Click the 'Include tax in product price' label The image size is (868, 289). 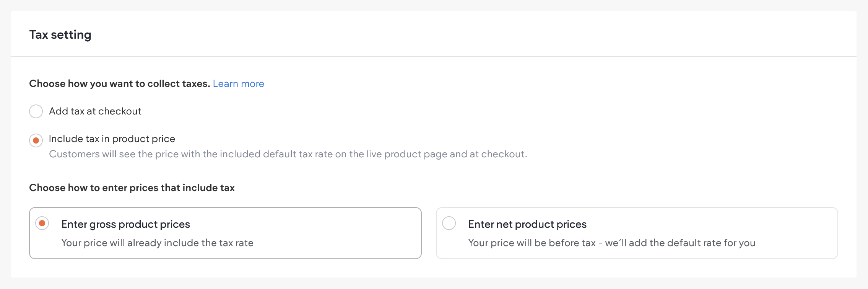click(x=112, y=139)
